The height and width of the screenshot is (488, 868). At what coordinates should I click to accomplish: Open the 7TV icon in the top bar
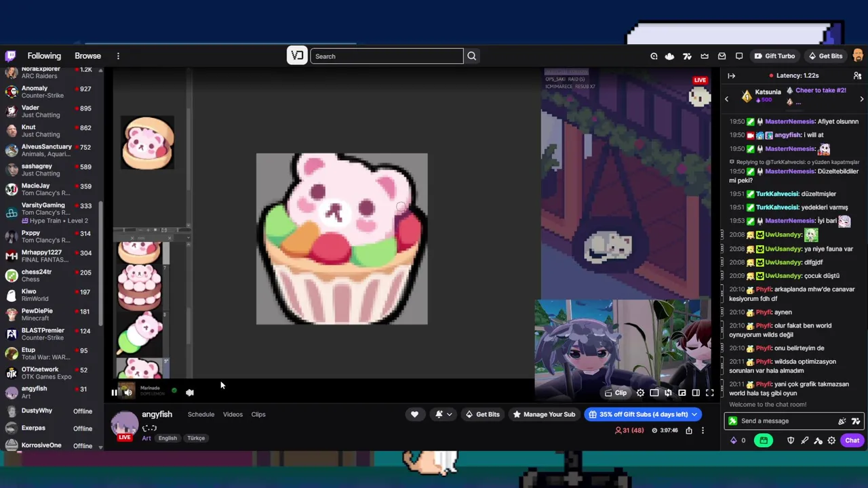tap(687, 56)
